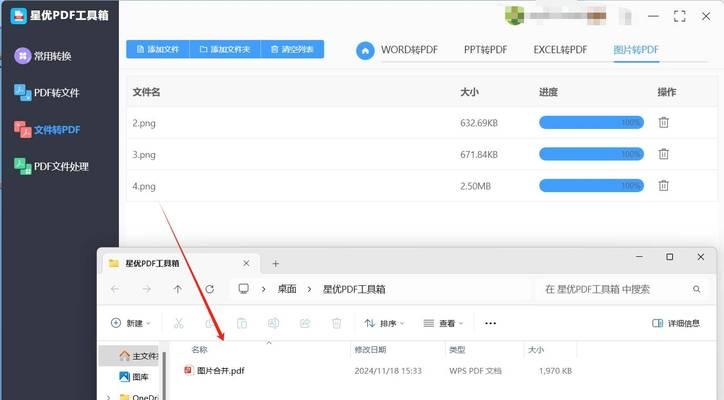Screen dimensions: 724x400
Task: Expand chevron before 桌面 in address bar
Action: (x=263, y=290)
